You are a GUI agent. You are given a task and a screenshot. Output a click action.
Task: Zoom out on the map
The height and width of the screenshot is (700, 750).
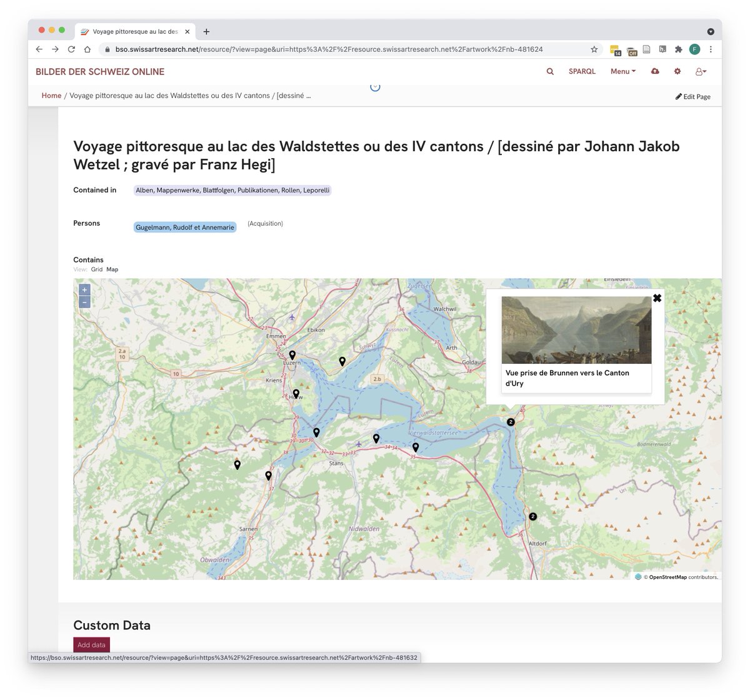pyautogui.click(x=84, y=302)
